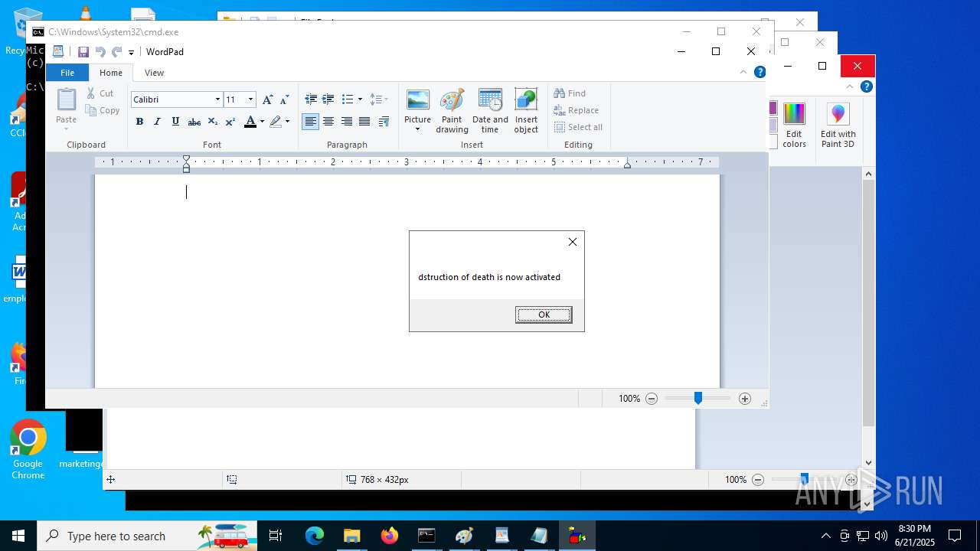980x551 pixels.
Task: Click the Date and time icon
Action: click(x=490, y=111)
